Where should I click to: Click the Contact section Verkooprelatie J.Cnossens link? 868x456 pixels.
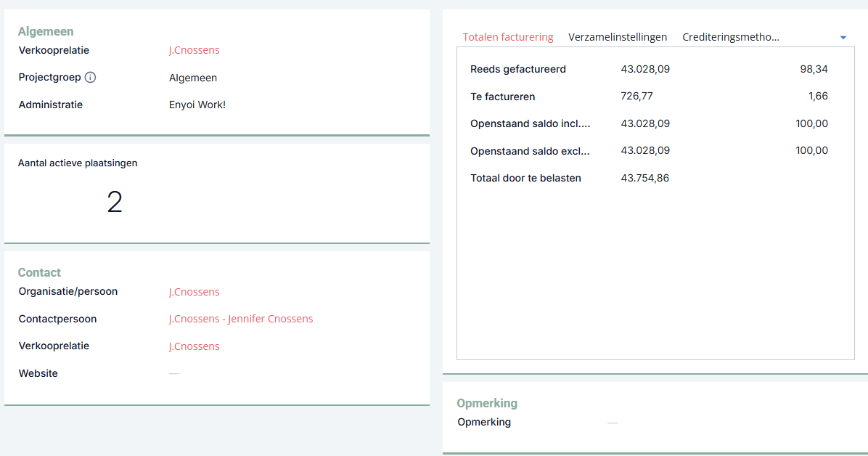[195, 346]
